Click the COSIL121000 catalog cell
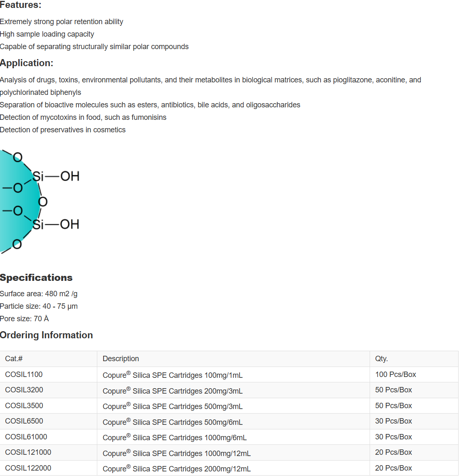459x476 pixels. tap(28, 452)
